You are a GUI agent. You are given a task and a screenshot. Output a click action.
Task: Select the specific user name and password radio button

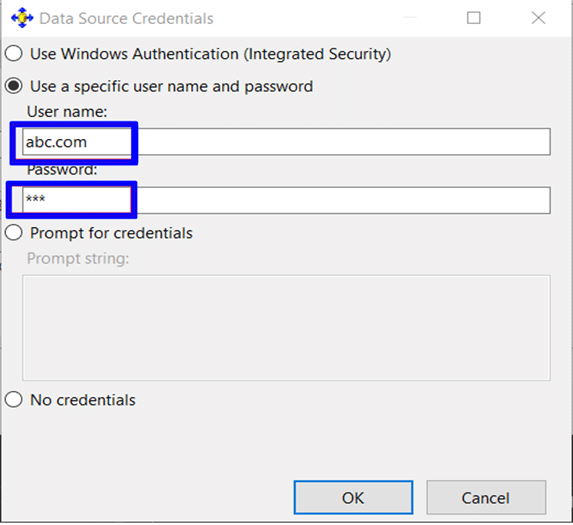tap(14, 86)
